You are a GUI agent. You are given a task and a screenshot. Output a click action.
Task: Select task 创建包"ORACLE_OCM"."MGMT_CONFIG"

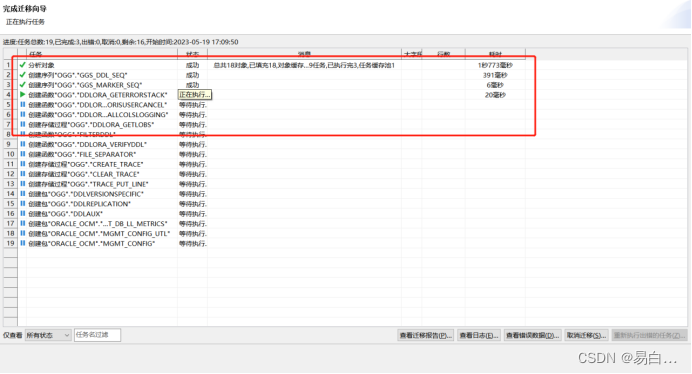92,244
